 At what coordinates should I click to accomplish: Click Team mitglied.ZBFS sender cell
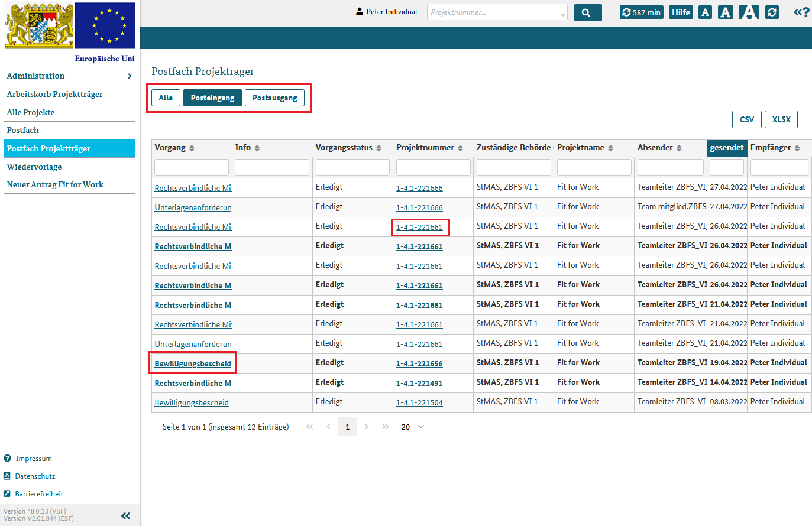[x=671, y=207]
